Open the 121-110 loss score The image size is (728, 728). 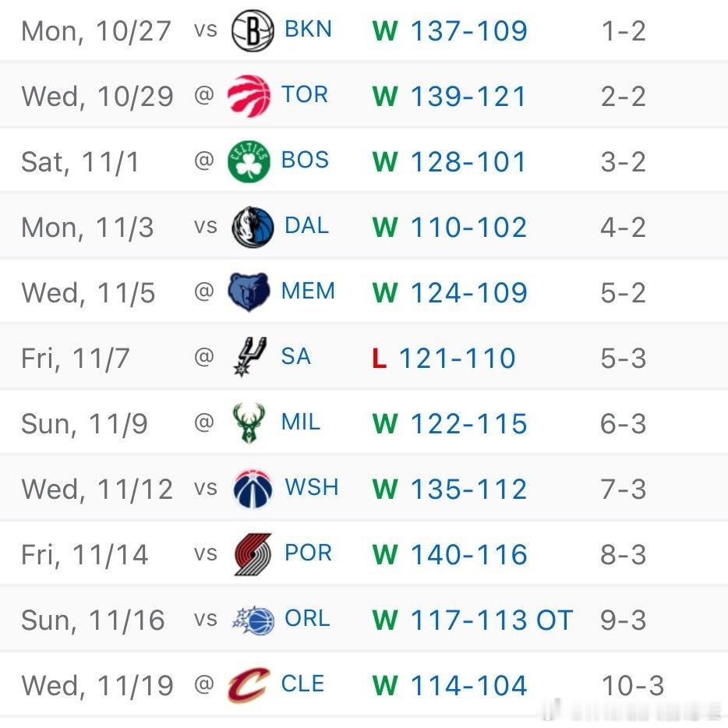(x=458, y=359)
